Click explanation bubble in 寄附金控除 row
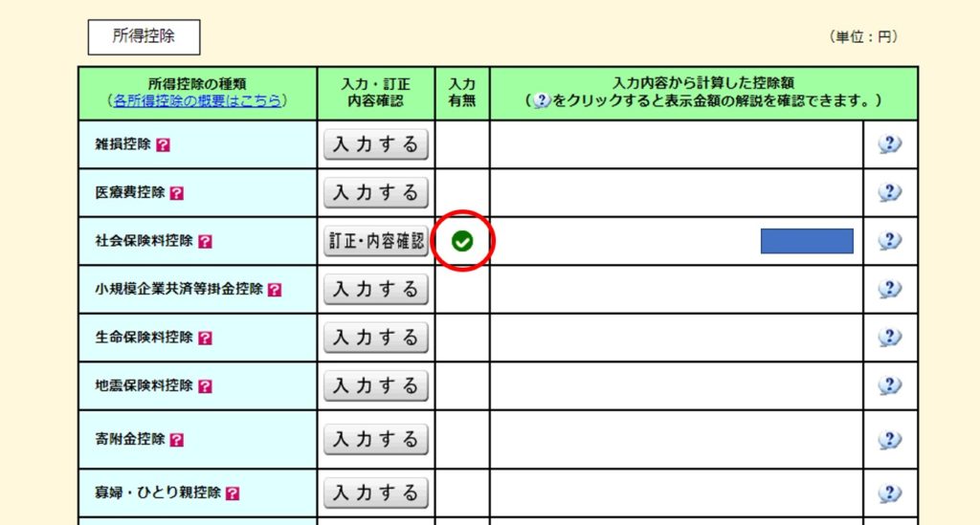The width and height of the screenshot is (980, 525). pyautogui.click(x=890, y=440)
